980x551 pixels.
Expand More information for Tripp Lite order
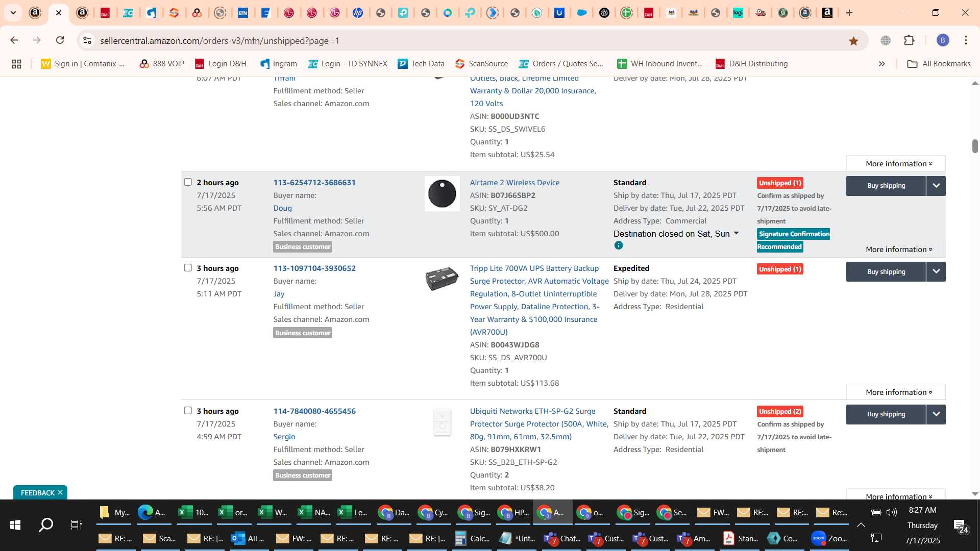tap(896, 392)
